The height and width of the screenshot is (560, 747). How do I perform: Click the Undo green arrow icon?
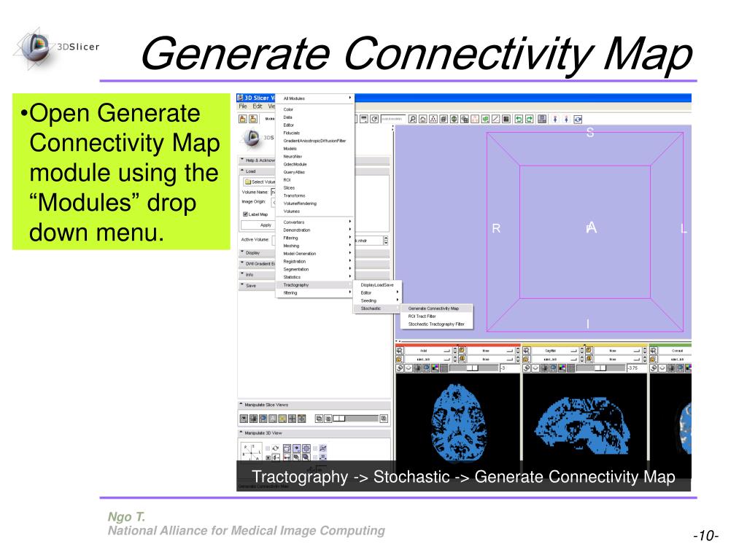coord(519,119)
